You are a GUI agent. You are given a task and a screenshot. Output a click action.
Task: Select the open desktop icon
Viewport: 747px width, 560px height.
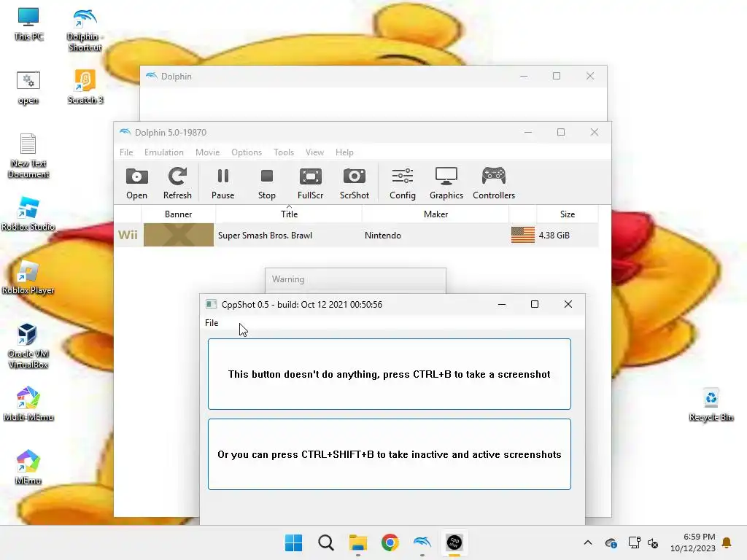(x=28, y=88)
